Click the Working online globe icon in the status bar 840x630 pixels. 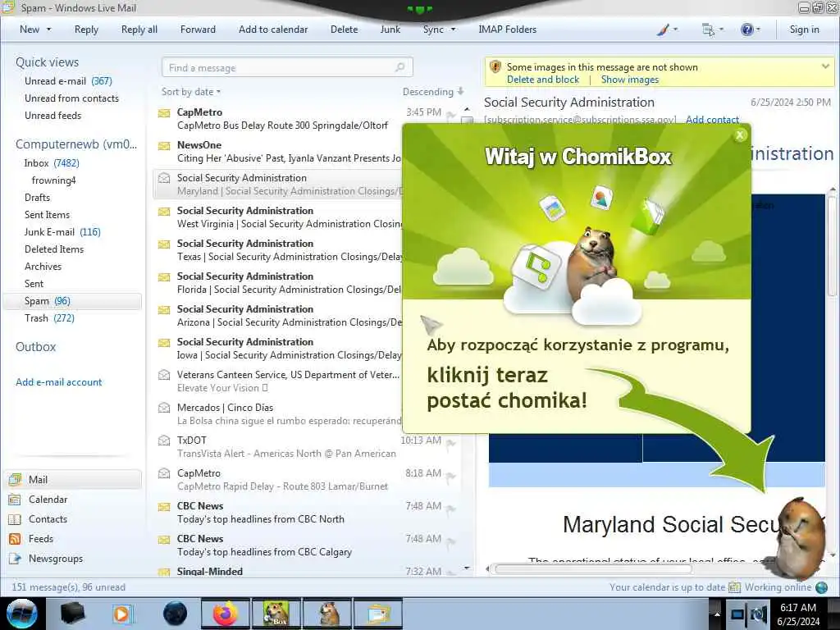point(822,587)
